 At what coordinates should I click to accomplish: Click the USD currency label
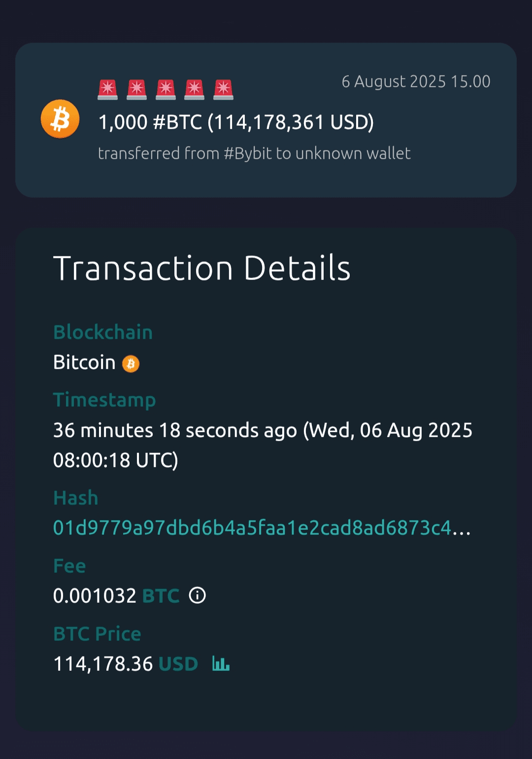coord(178,664)
